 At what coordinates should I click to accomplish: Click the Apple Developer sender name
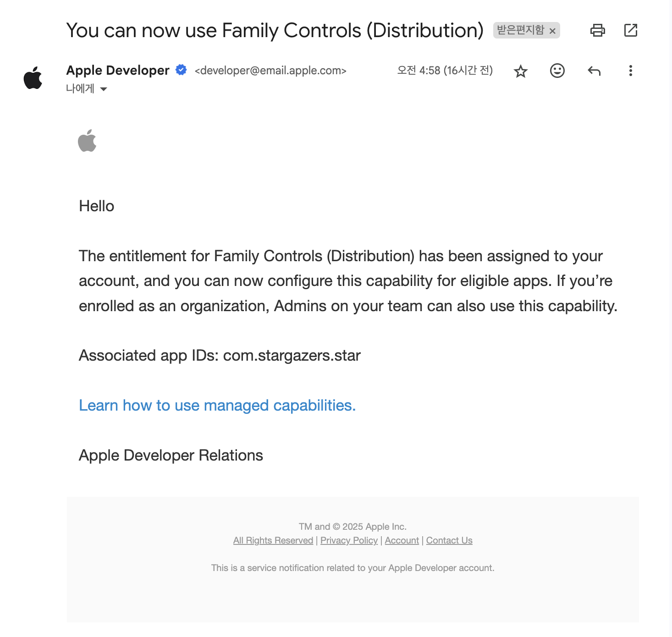[118, 70]
